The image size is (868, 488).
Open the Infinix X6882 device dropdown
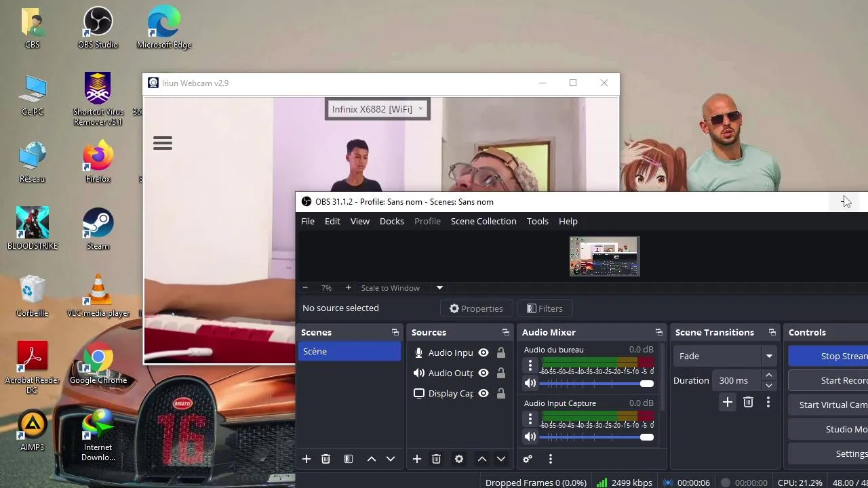click(377, 109)
